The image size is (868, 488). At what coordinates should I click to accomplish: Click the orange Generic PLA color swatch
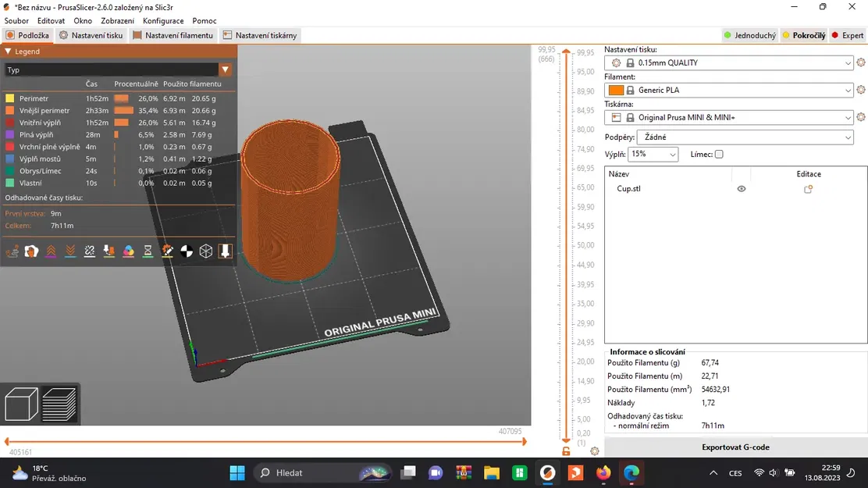[616, 90]
